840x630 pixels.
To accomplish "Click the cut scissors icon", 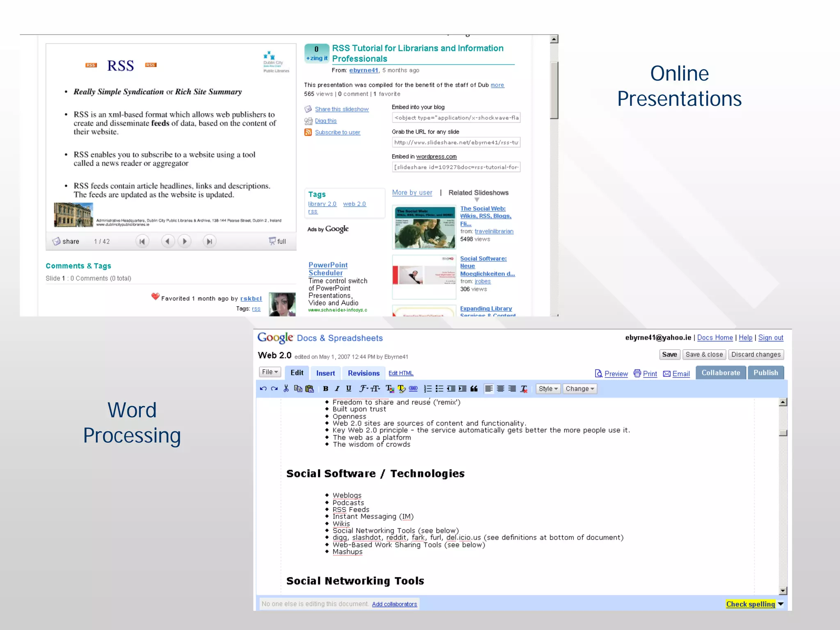I will 286,389.
